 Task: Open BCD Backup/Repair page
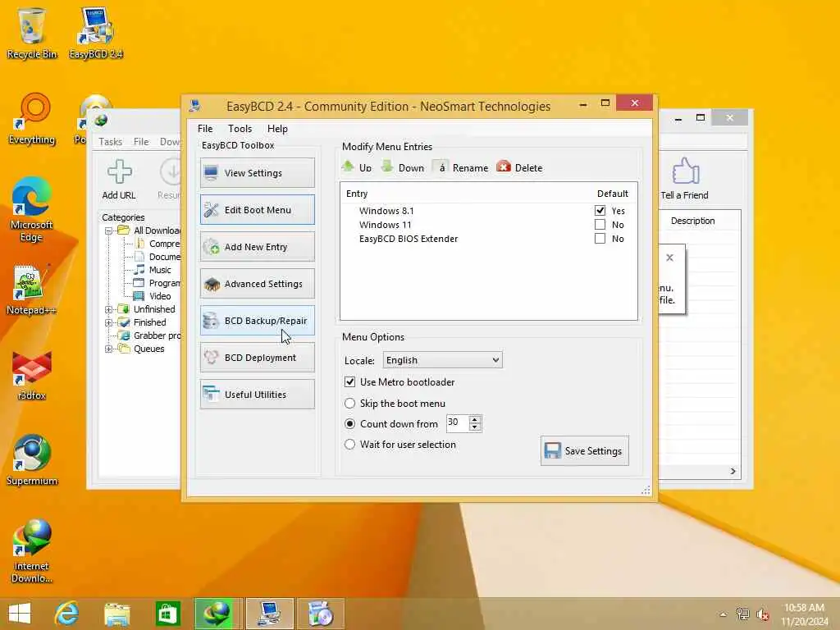click(257, 321)
